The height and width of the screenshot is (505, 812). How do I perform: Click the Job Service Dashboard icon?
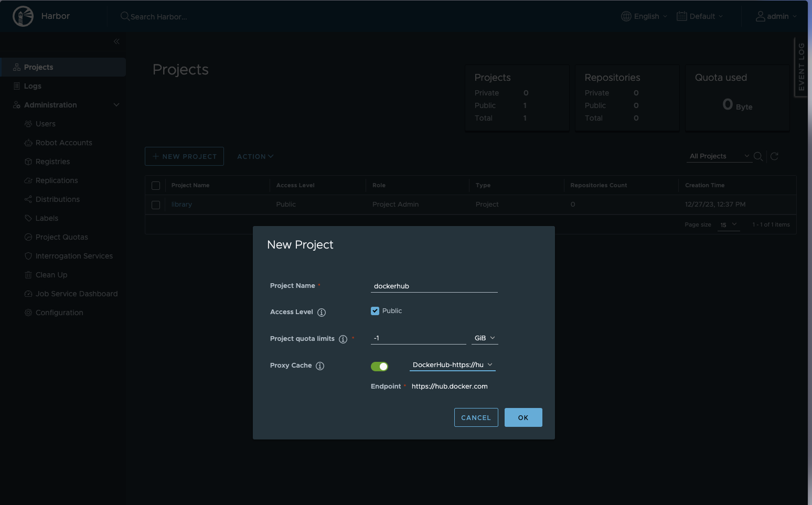pos(28,294)
